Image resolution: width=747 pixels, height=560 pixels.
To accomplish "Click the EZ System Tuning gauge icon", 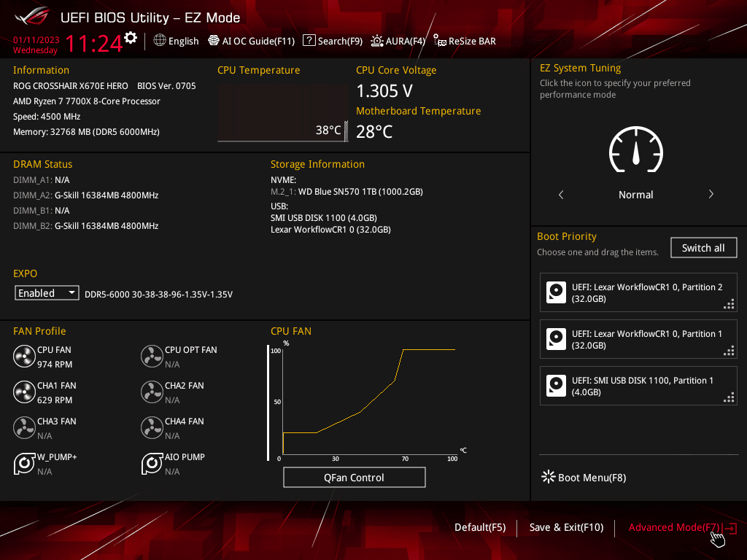I will pyautogui.click(x=636, y=149).
